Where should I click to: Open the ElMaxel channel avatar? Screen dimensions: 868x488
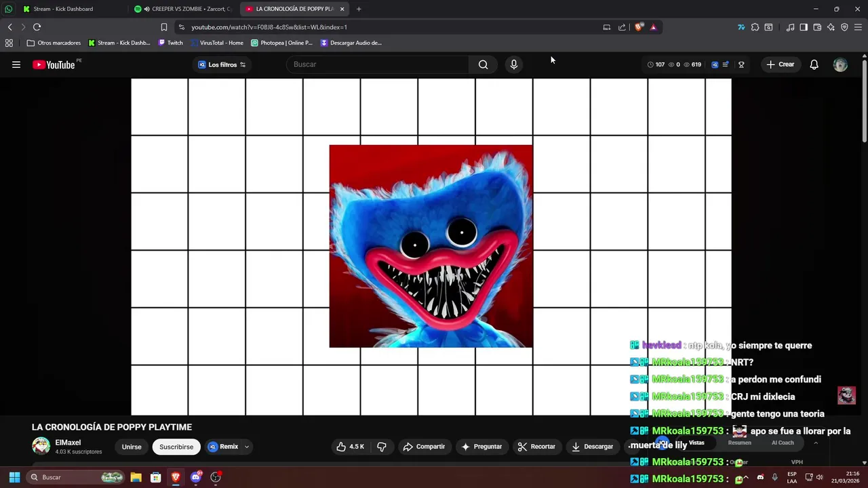41,446
